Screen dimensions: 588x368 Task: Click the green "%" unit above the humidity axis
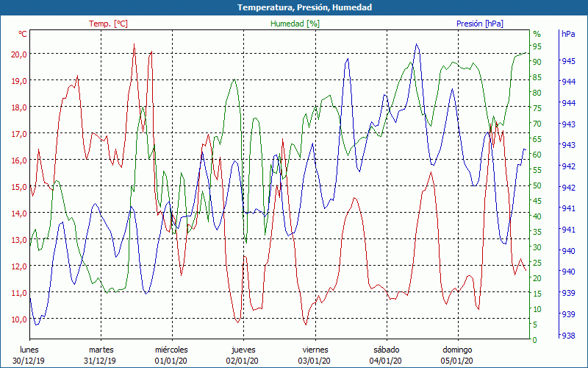pyautogui.click(x=537, y=34)
